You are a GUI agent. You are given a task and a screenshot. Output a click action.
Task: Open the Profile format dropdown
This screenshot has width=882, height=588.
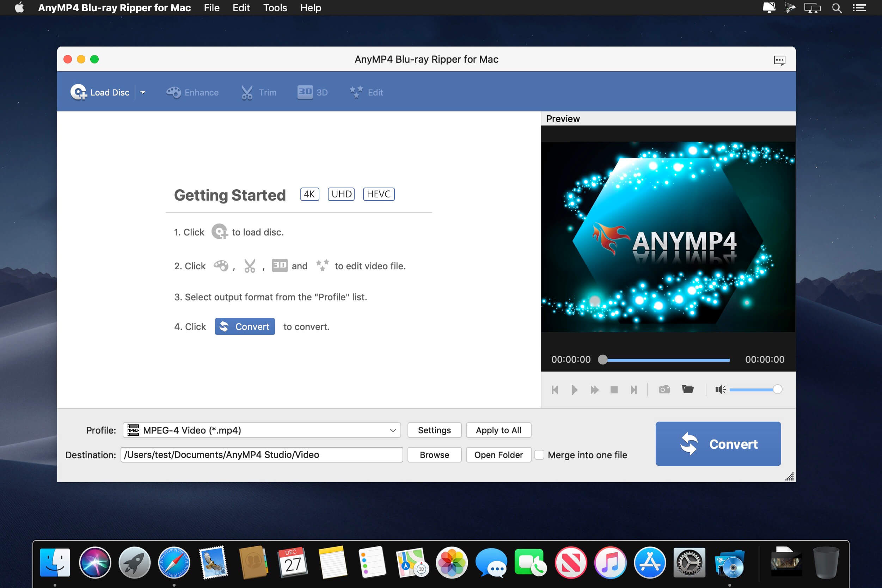click(x=392, y=430)
